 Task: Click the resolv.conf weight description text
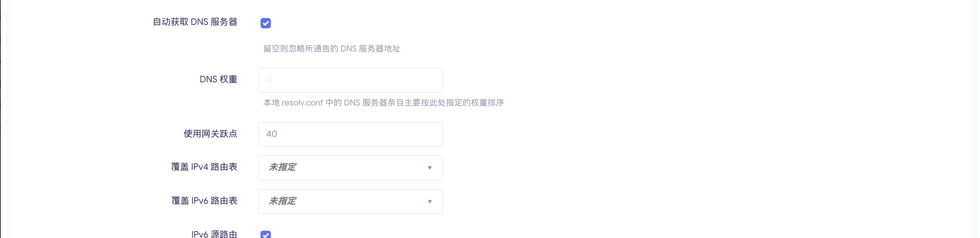click(384, 103)
